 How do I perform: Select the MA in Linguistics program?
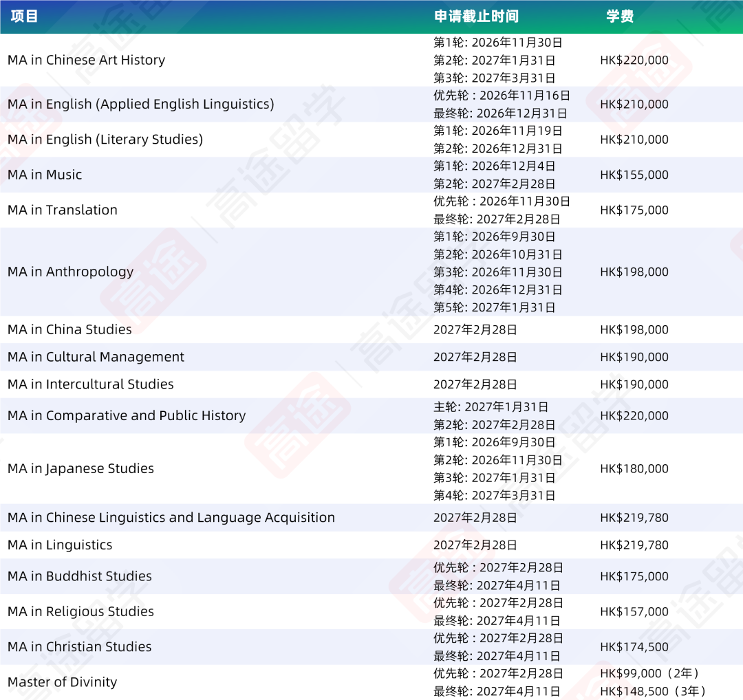[x=60, y=545]
